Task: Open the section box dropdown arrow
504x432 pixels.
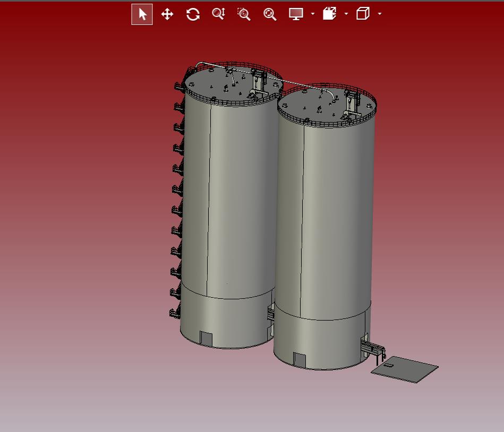Action: (x=346, y=14)
